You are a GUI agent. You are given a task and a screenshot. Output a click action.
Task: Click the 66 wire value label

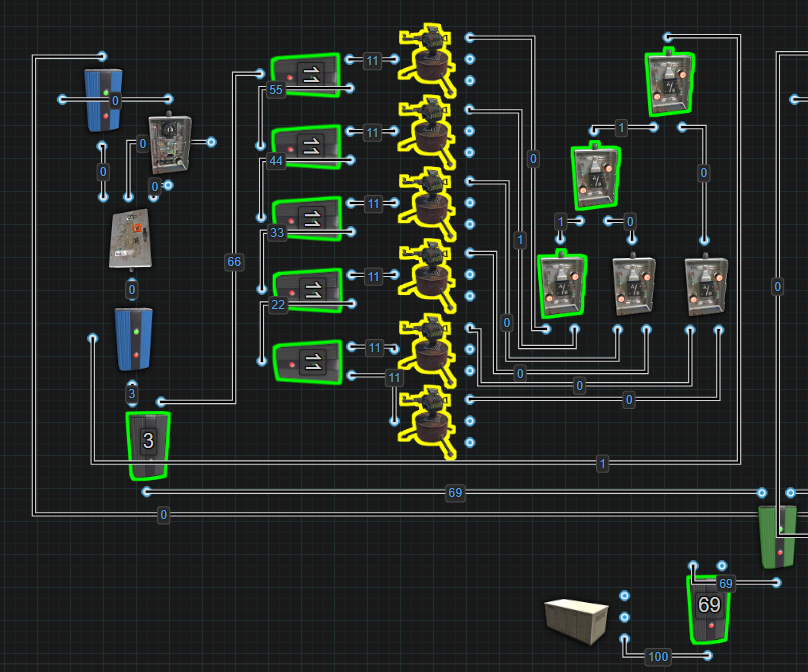pos(234,262)
